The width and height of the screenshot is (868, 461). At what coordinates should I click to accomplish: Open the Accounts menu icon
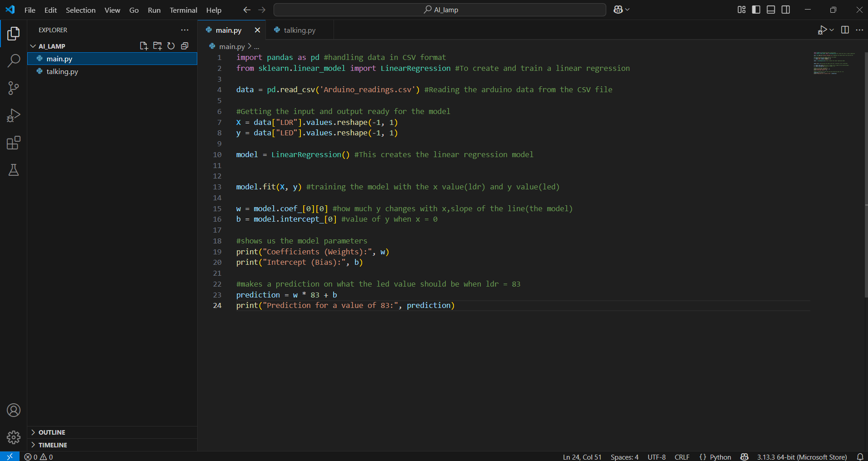(x=14, y=410)
